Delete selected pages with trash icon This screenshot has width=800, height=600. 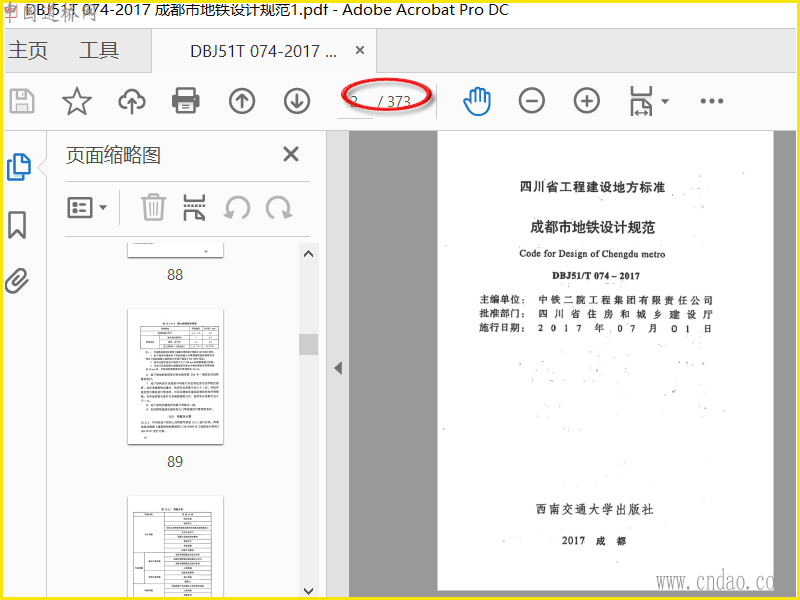pos(154,207)
